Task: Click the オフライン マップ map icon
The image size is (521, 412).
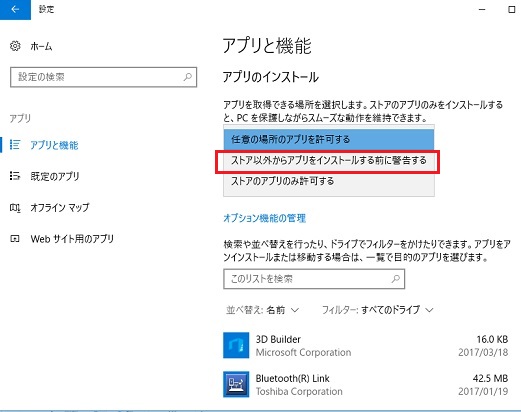Action: [15, 208]
